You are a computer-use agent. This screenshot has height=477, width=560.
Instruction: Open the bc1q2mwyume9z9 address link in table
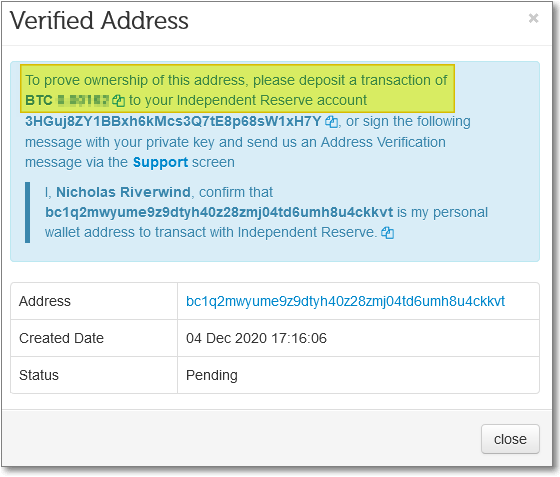345,301
